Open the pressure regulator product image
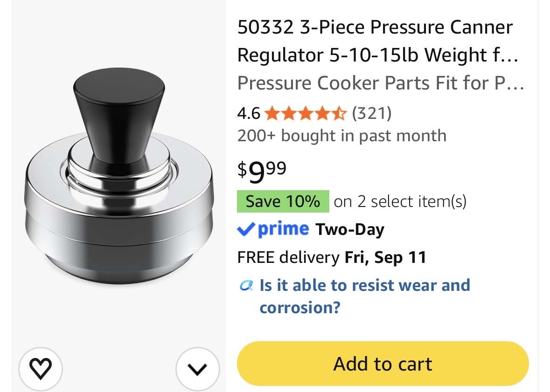The height and width of the screenshot is (392, 550). (x=119, y=175)
